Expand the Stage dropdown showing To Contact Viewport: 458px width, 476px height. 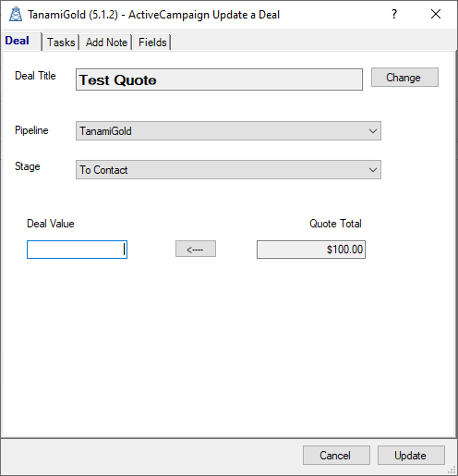[228, 169]
